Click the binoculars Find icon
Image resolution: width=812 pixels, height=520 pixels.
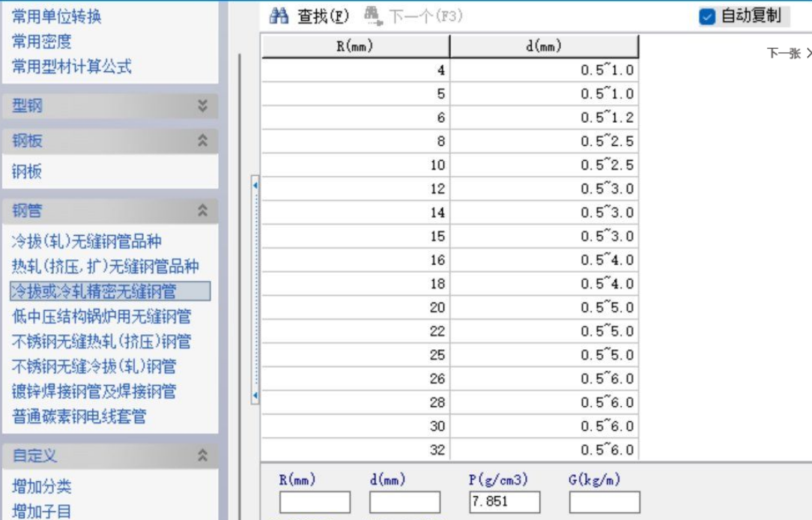pos(279,16)
